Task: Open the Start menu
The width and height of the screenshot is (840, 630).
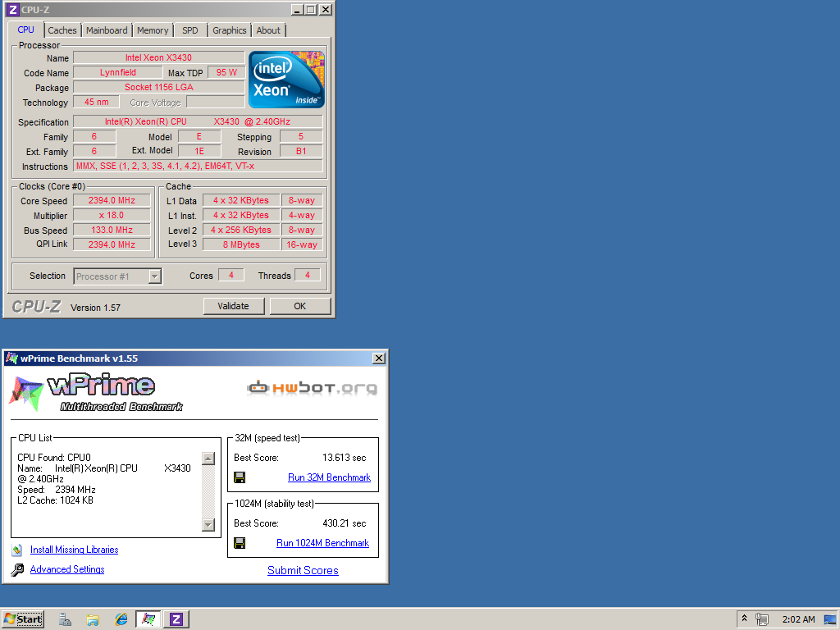Action: tap(23, 619)
